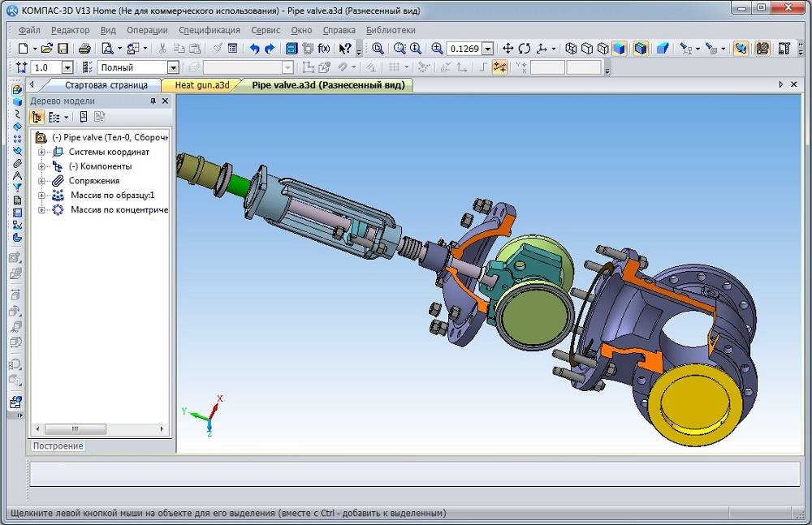Expand the Сопряжения tree node
The height and width of the screenshot is (525, 812).
tap(41, 181)
